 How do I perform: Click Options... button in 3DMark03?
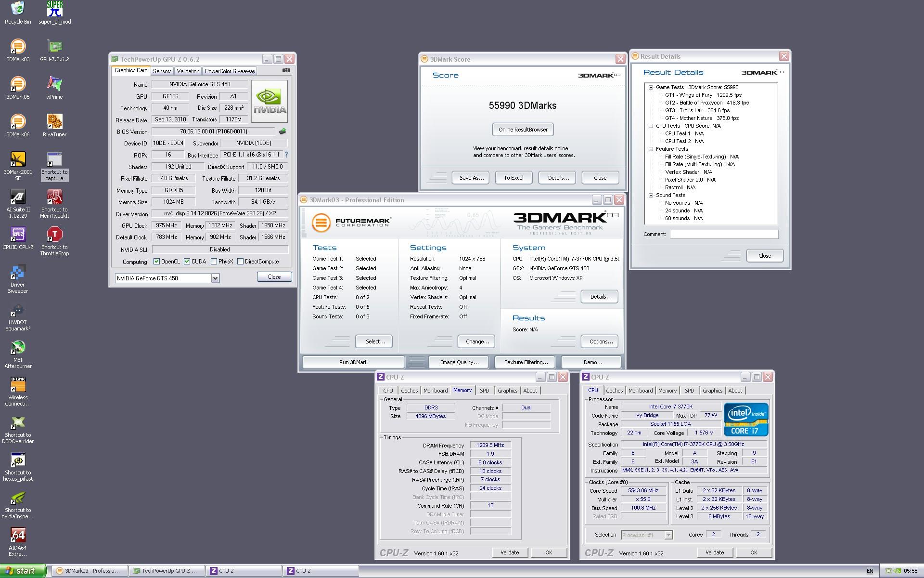[x=601, y=342]
